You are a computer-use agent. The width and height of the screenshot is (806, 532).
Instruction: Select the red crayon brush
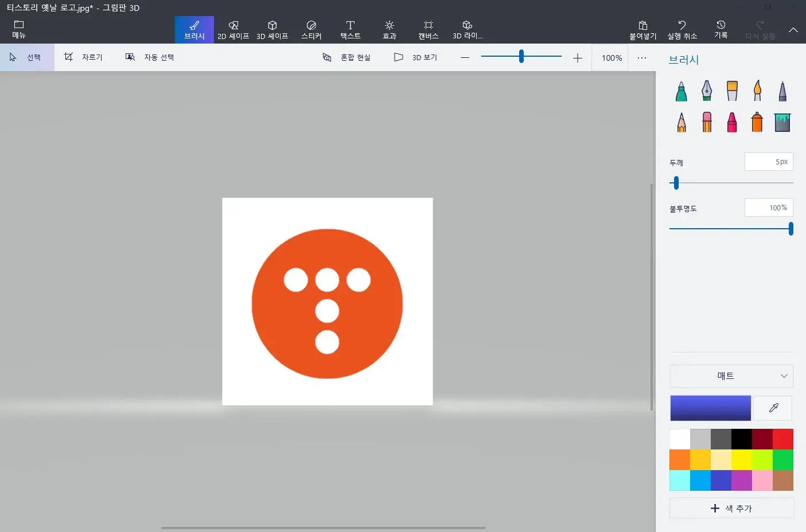coord(732,122)
